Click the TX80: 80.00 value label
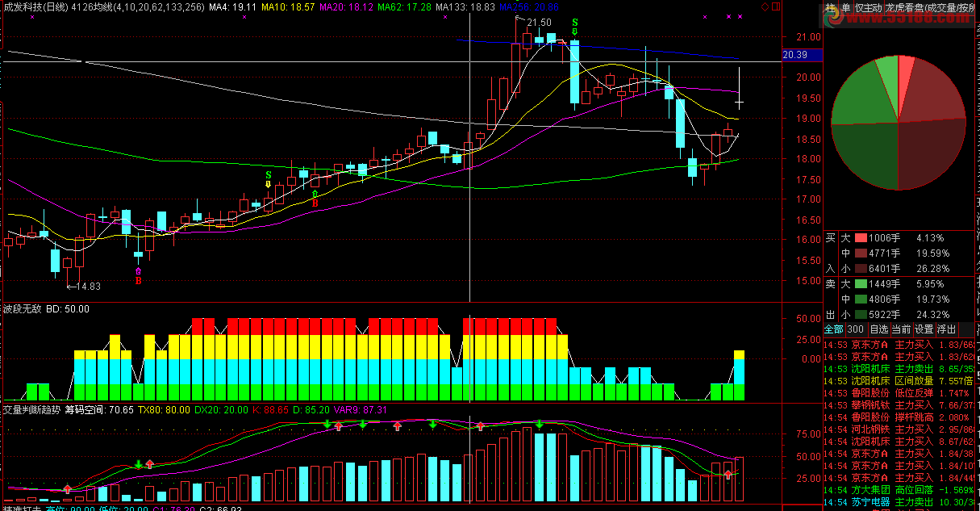The image size is (980, 511). (164, 409)
